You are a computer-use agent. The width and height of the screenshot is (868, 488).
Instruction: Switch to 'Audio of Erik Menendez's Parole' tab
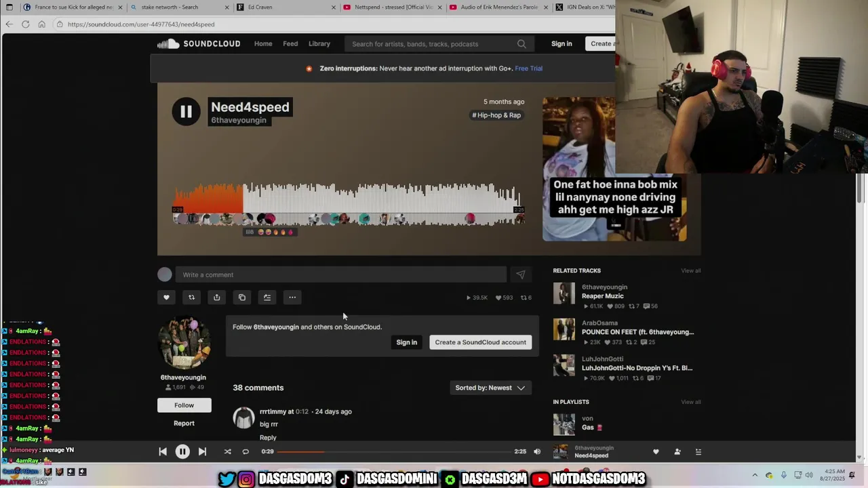tap(499, 7)
